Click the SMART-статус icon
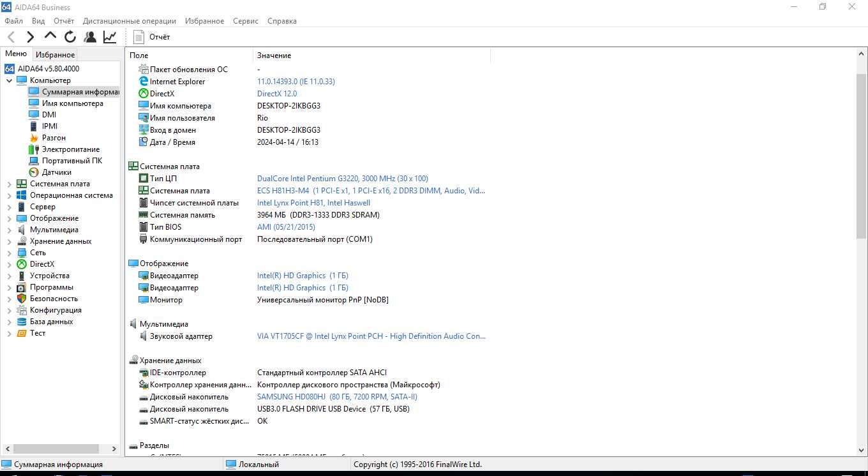Viewport: 868px width, 476px height. tap(144, 421)
